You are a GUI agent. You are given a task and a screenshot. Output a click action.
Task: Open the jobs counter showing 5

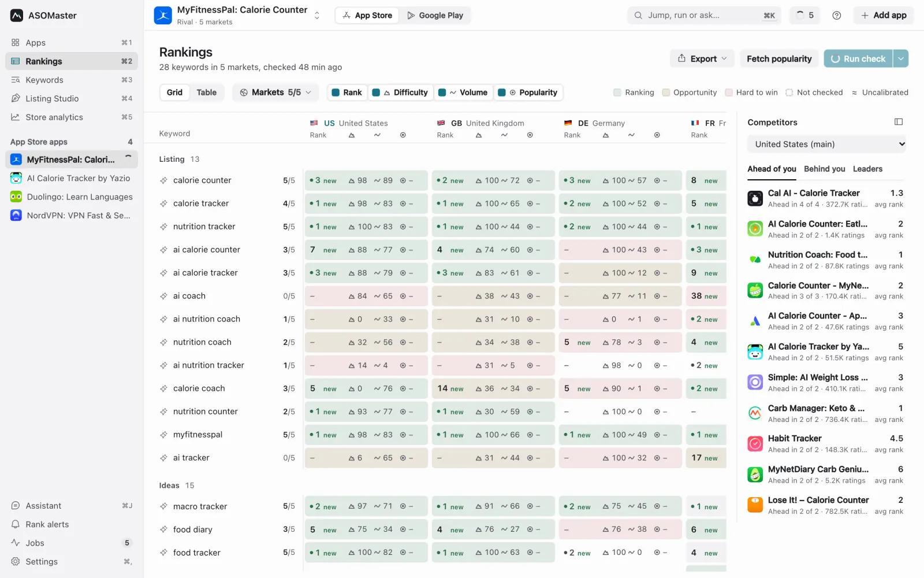[804, 16]
